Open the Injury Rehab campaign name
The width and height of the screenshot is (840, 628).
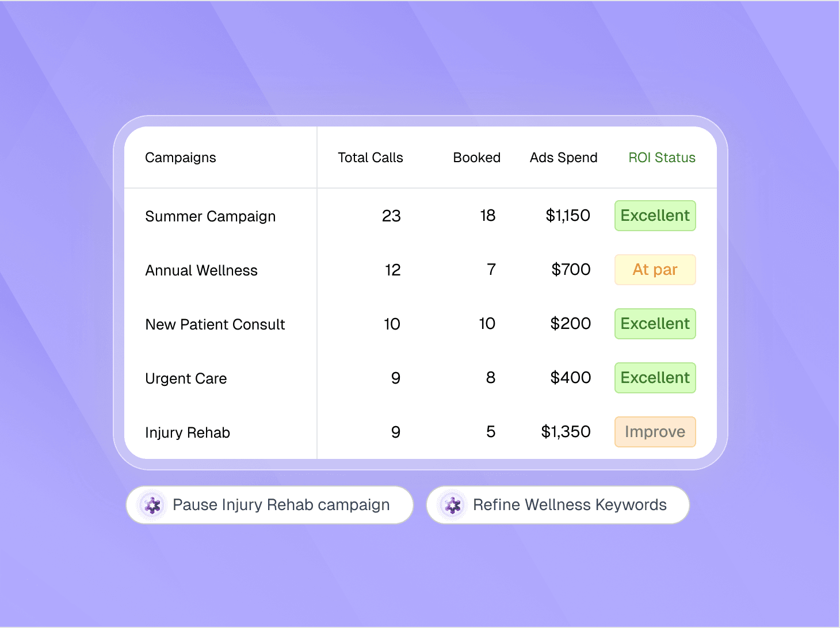(x=188, y=432)
